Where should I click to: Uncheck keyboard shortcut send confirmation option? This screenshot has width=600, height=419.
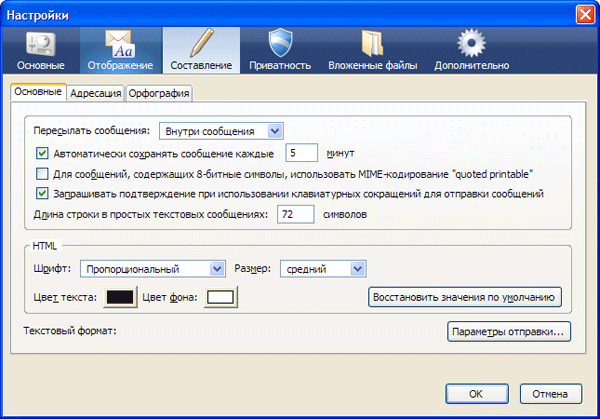(42, 193)
